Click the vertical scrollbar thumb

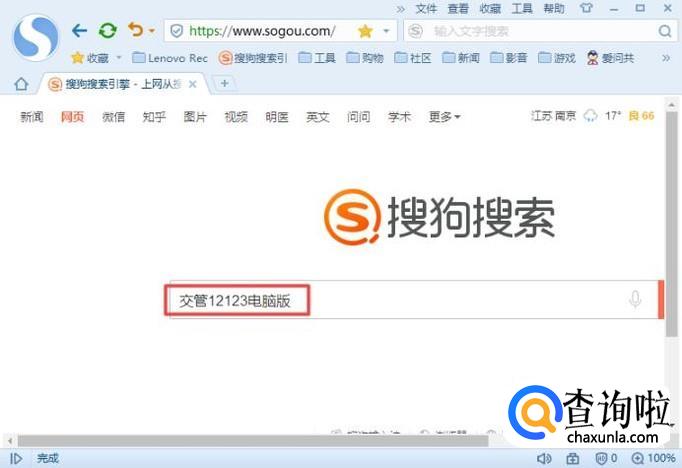click(672, 224)
